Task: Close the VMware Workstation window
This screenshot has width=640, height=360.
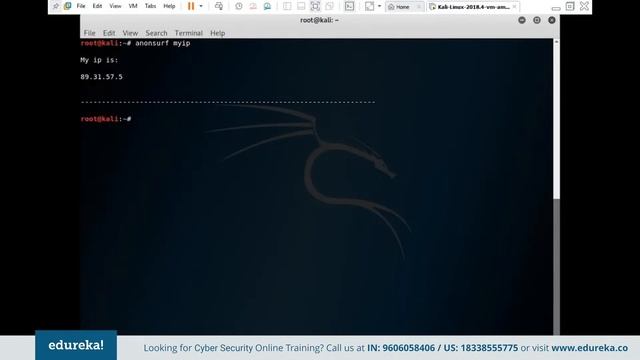Action: tap(584, 6)
